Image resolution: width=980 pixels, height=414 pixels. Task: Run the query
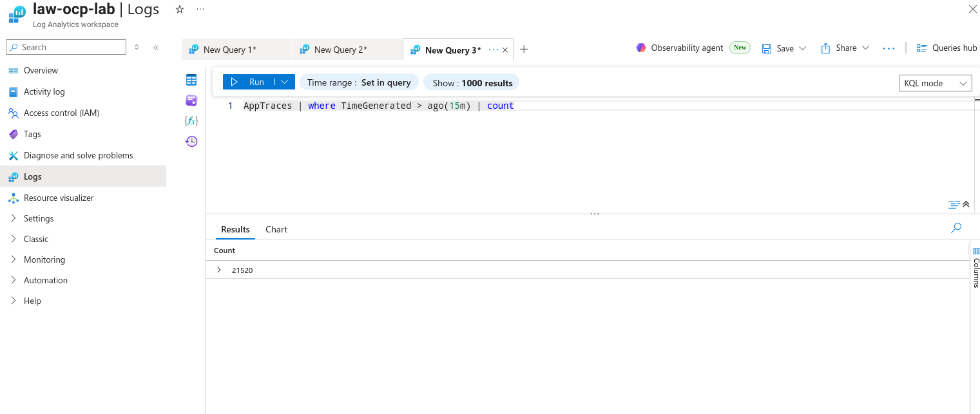[x=248, y=82]
